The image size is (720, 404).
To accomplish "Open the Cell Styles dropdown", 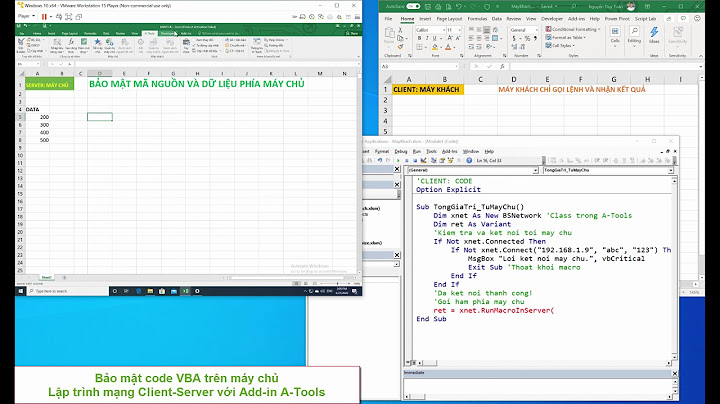I will 560,45.
